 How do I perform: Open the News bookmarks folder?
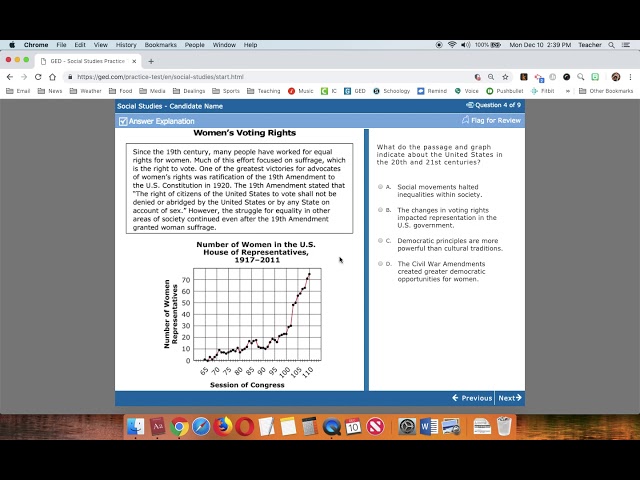(50, 91)
